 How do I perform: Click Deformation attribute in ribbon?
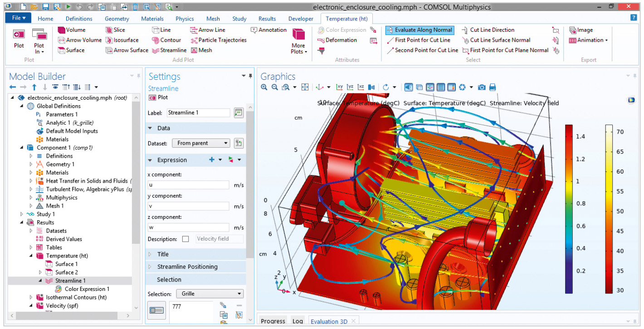337,40
